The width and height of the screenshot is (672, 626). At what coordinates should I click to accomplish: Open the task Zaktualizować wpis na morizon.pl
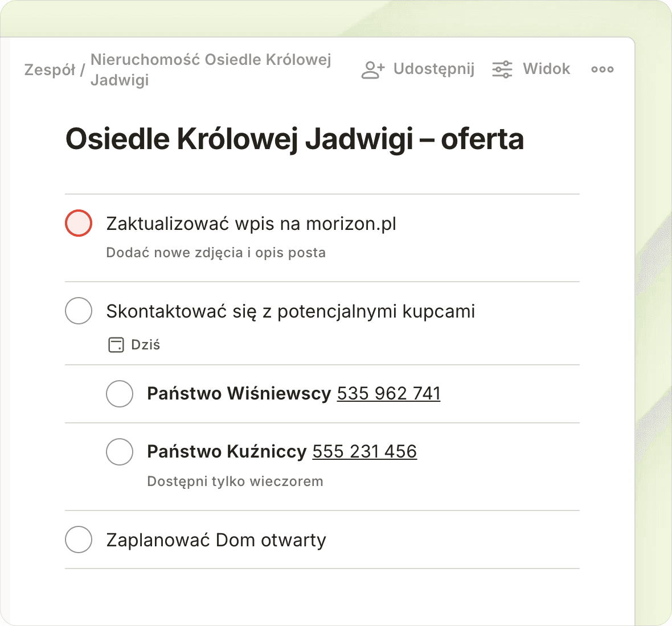click(251, 224)
